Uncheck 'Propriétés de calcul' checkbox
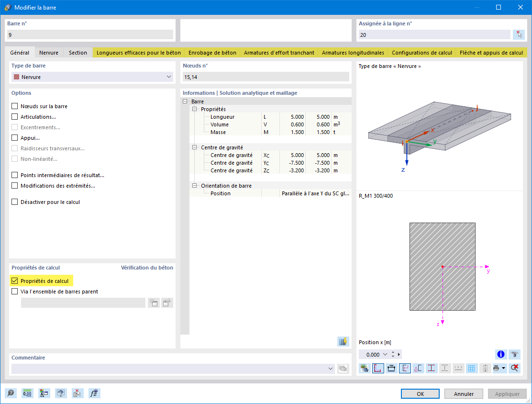 [x=14, y=281]
